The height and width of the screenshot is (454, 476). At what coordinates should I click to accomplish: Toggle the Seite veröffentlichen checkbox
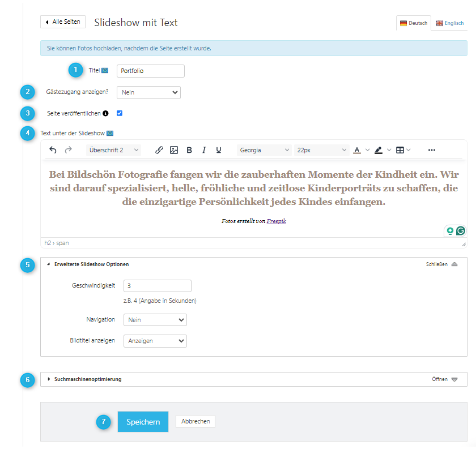click(x=120, y=113)
